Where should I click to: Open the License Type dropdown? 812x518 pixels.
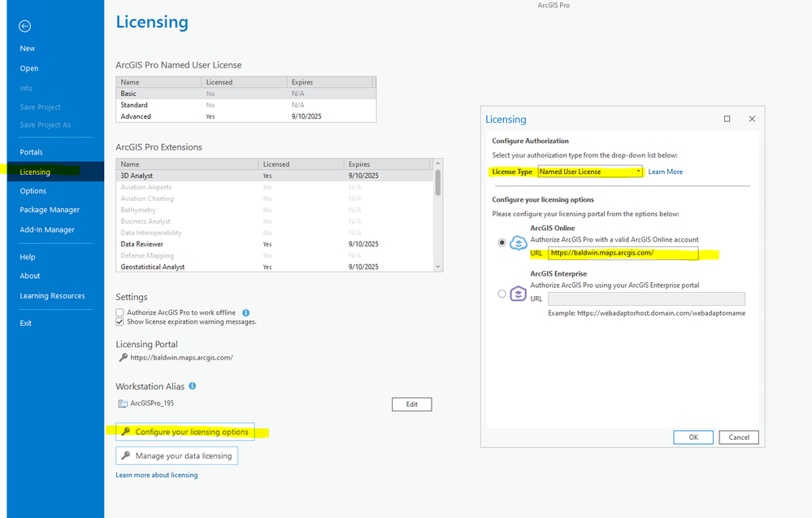(590, 172)
